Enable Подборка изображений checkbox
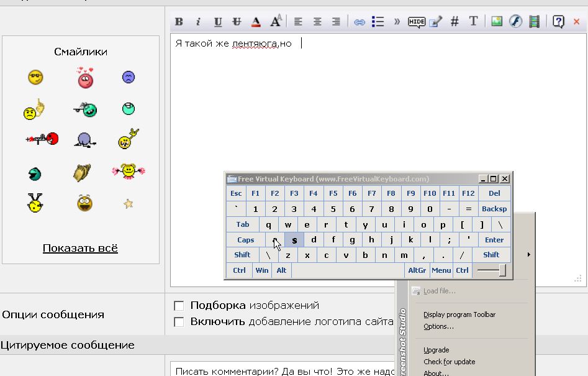Image resolution: width=588 pixels, height=376 pixels. click(x=179, y=306)
